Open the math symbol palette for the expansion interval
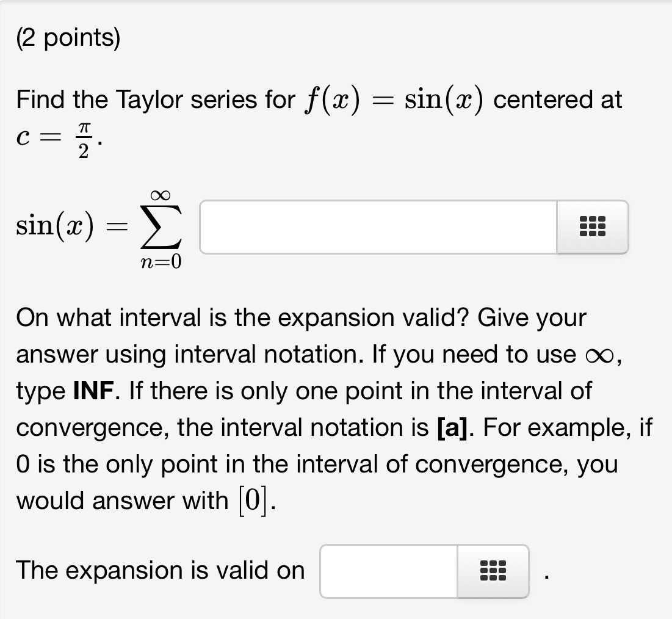Screen dimensions: 672x619 tap(492, 571)
